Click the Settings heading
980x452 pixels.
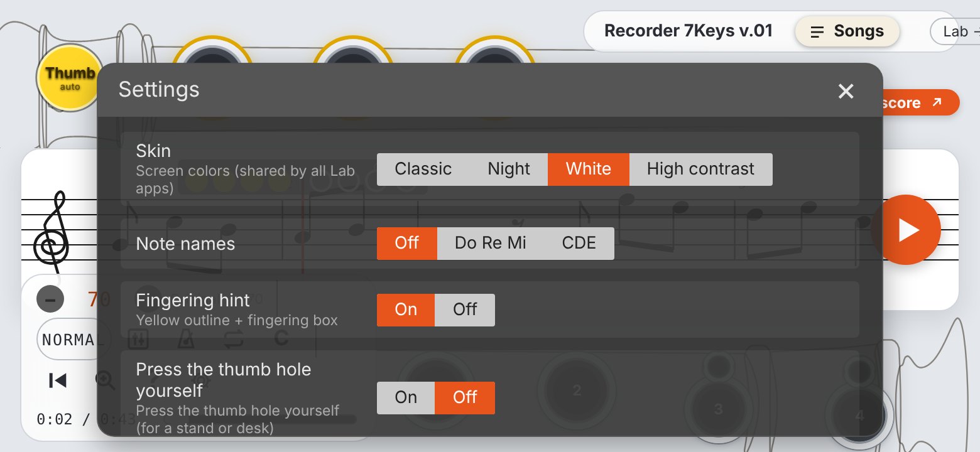159,90
